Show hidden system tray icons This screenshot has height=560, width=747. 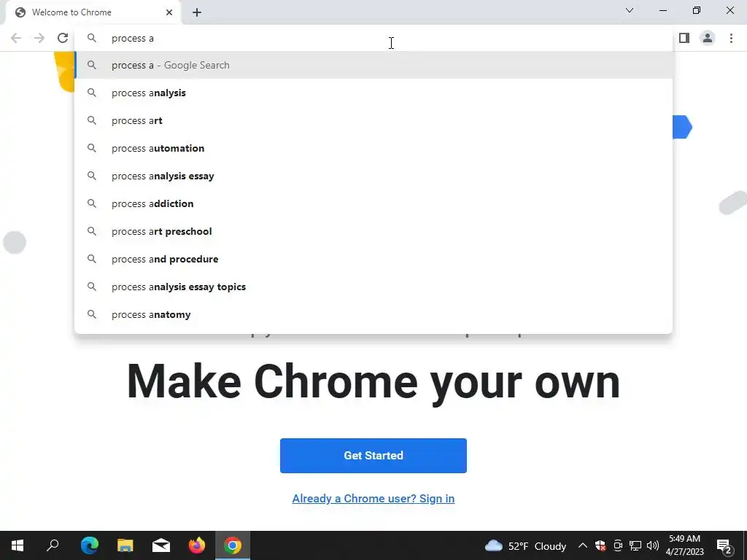point(582,545)
